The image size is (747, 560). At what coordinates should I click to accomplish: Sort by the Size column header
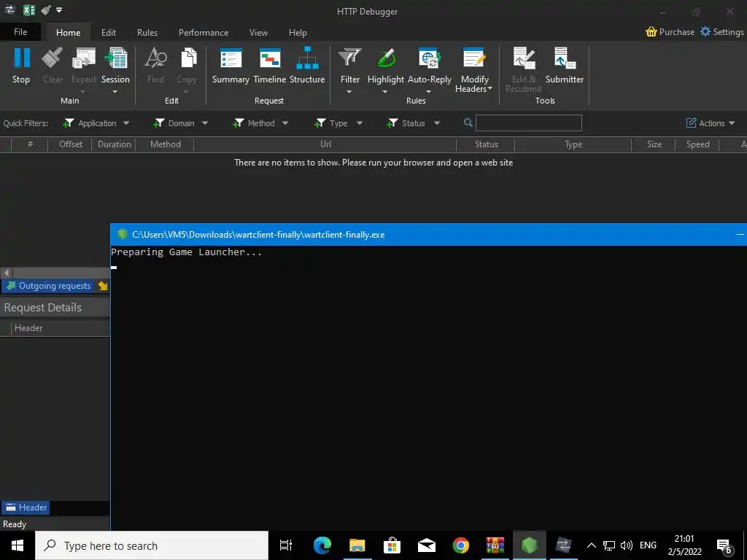[654, 144]
